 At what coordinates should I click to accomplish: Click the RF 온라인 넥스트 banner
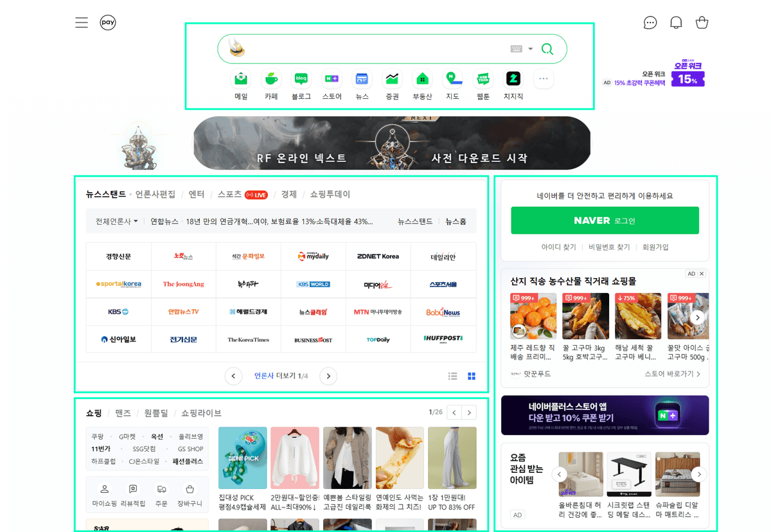pos(392,143)
